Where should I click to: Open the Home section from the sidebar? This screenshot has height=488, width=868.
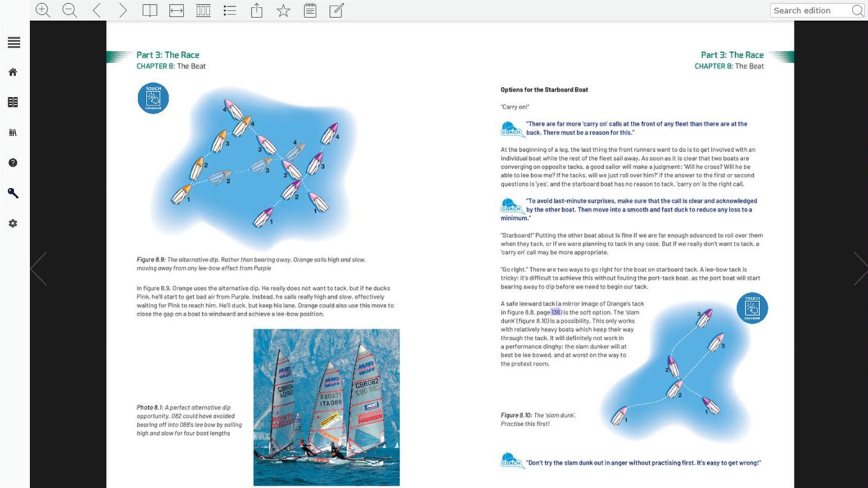coord(12,72)
